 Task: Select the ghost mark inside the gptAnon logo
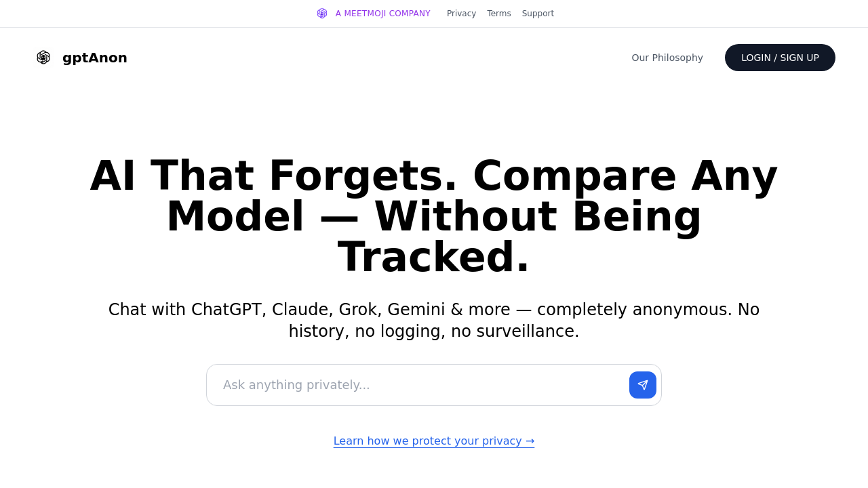pos(43,57)
